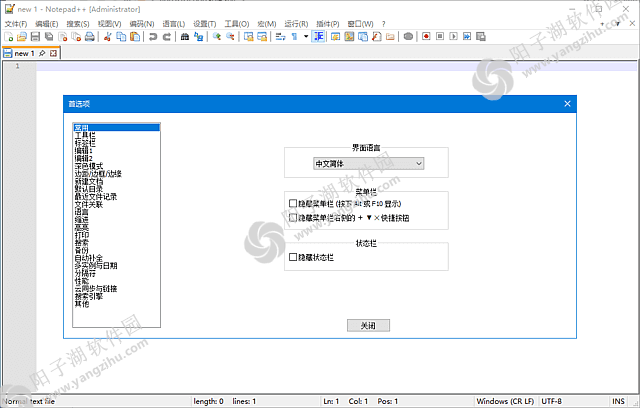The image size is (640, 408).
Task: Click the folder as workspace icon
Action: pos(390,37)
